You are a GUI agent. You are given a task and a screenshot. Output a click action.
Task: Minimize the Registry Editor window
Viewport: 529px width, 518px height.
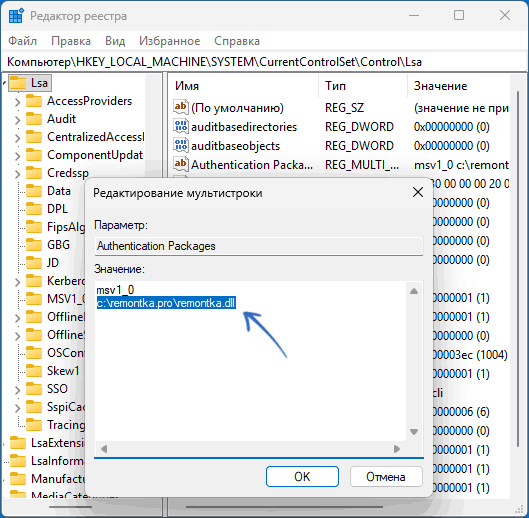coord(414,16)
